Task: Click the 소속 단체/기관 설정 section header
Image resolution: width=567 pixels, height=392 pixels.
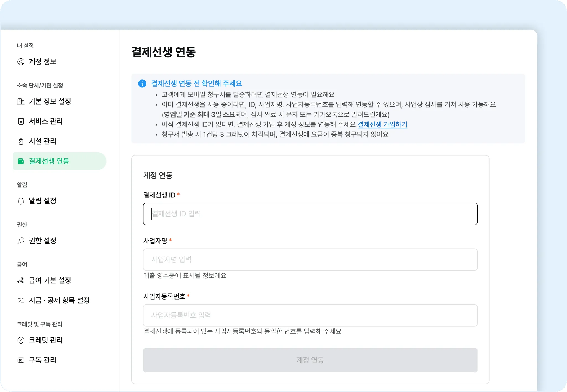Action: click(40, 85)
